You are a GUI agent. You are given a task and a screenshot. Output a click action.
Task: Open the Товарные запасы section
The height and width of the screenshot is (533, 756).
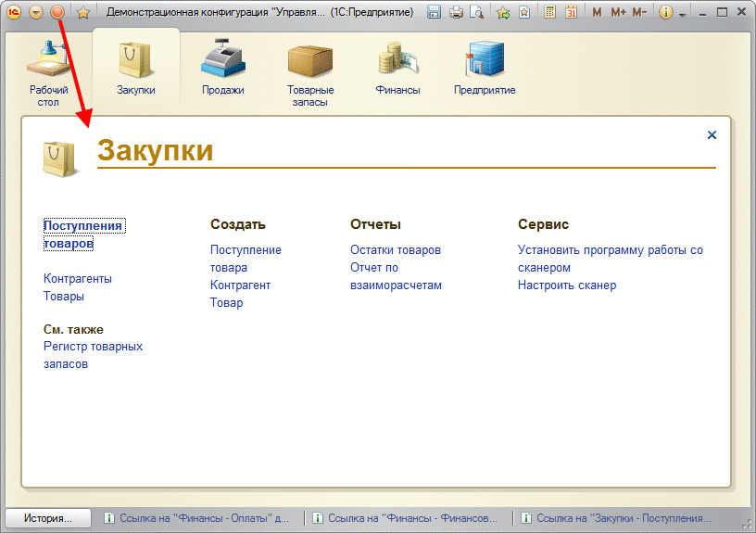310,72
